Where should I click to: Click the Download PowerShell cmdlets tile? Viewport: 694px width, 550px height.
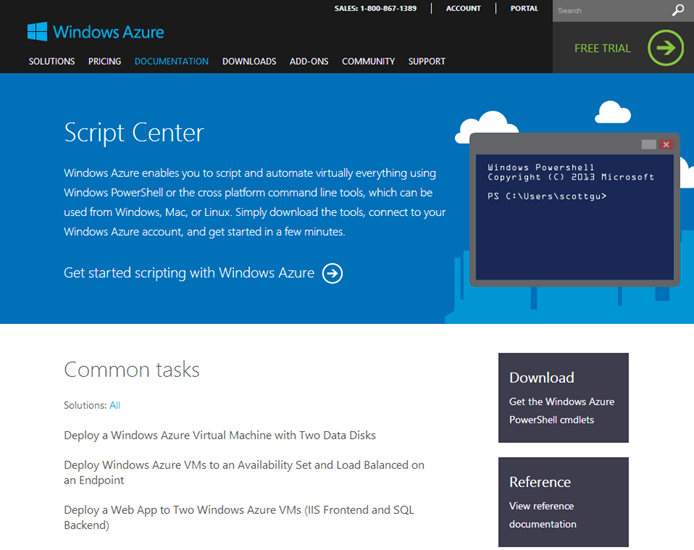click(563, 398)
